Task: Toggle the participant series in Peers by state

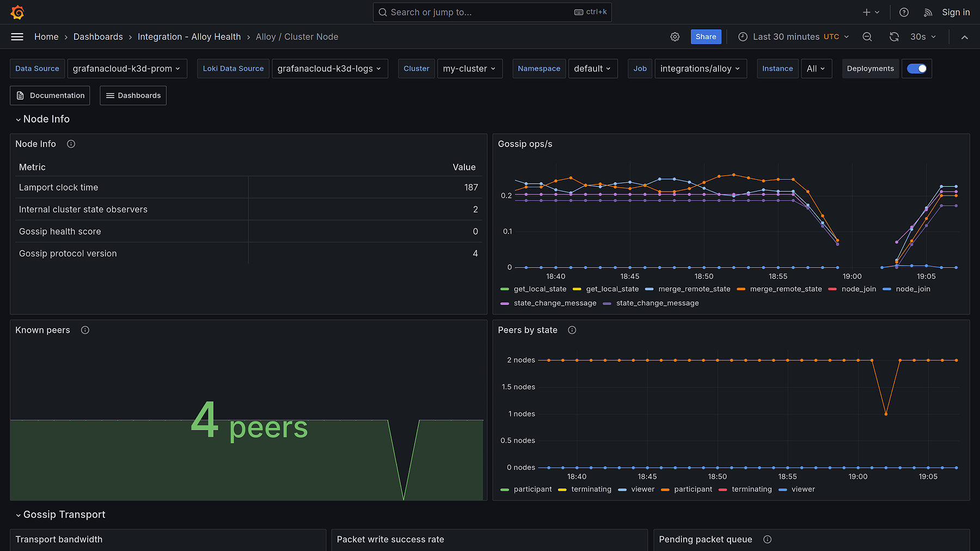Action: pyautogui.click(x=532, y=489)
